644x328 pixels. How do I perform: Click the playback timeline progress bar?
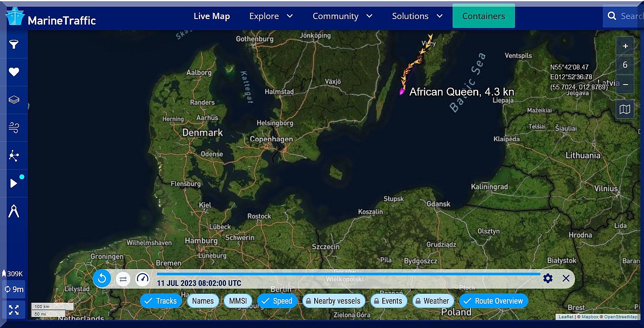point(348,274)
